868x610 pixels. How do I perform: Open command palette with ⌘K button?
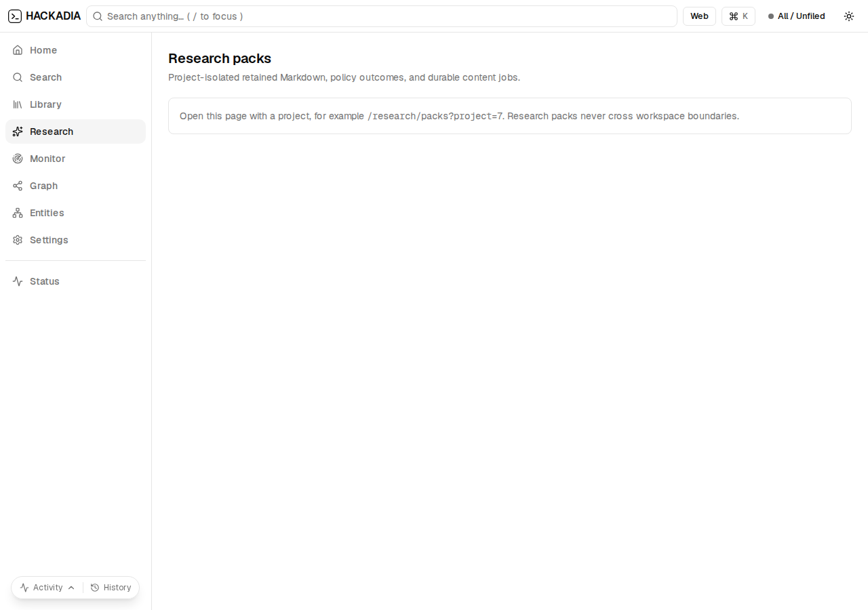(738, 16)
